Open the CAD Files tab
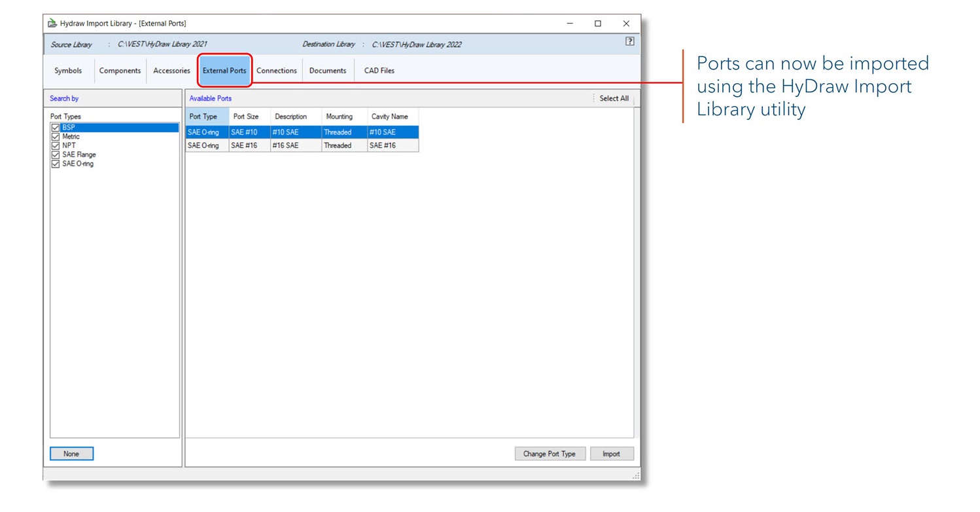Image resolution: width=980 pixels, height=512 pixels. (379, 71)
